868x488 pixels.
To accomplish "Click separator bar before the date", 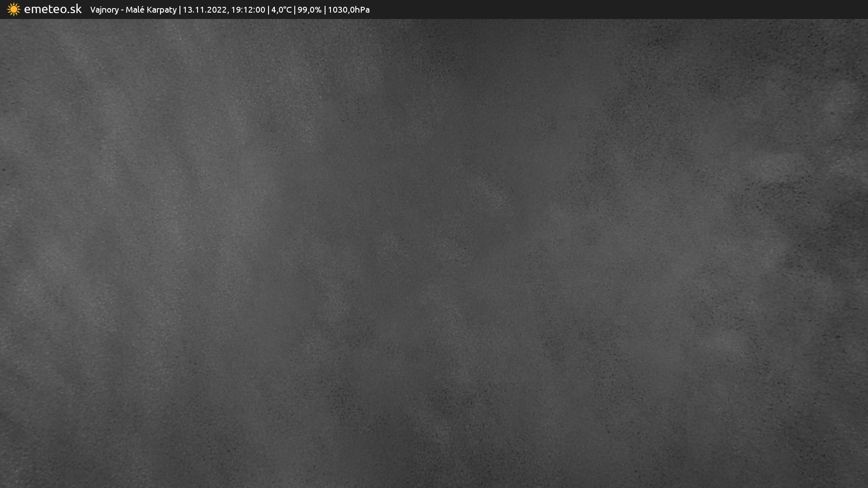I will (180, 10).
